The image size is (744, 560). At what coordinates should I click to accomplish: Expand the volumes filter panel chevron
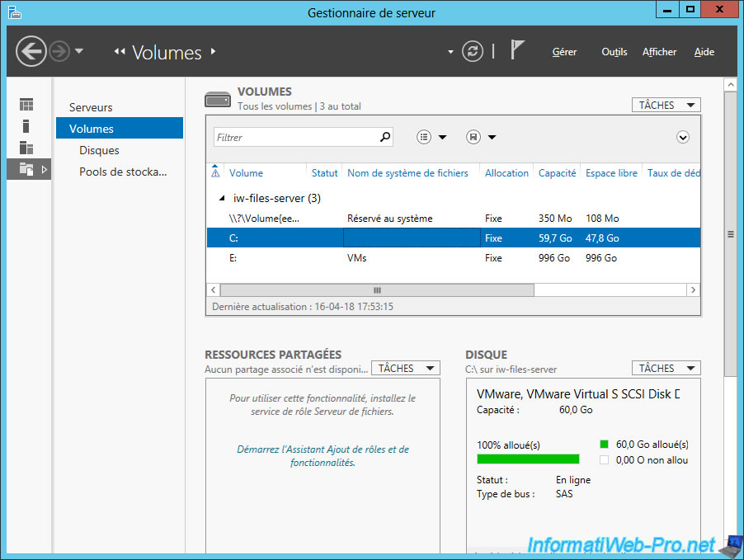tap(682, 138)
